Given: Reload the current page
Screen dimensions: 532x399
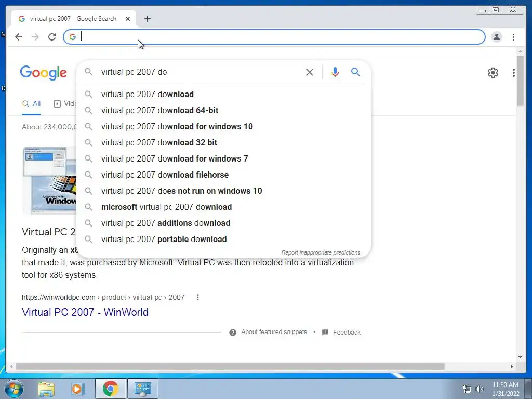Looking at the screenshot, I should coord(52,37).
